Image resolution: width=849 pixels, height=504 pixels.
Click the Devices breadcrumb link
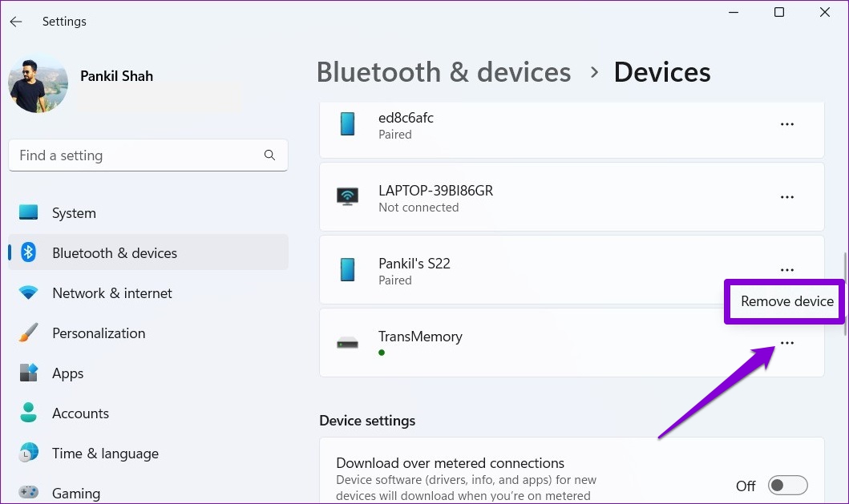661,72
